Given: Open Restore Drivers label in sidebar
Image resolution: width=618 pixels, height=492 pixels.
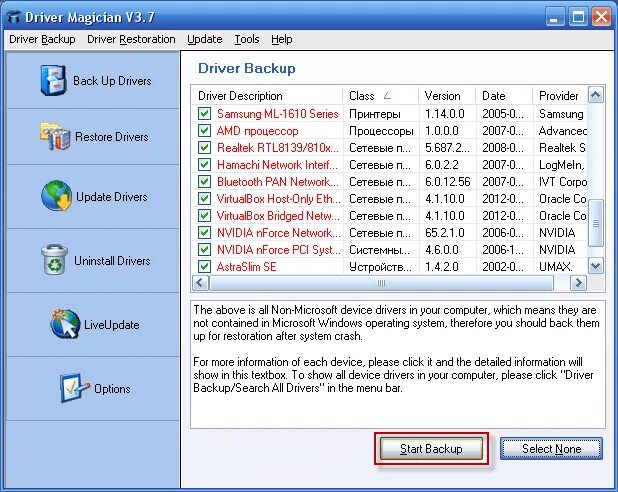Looking at the screenshot, I should coord(112,137).
